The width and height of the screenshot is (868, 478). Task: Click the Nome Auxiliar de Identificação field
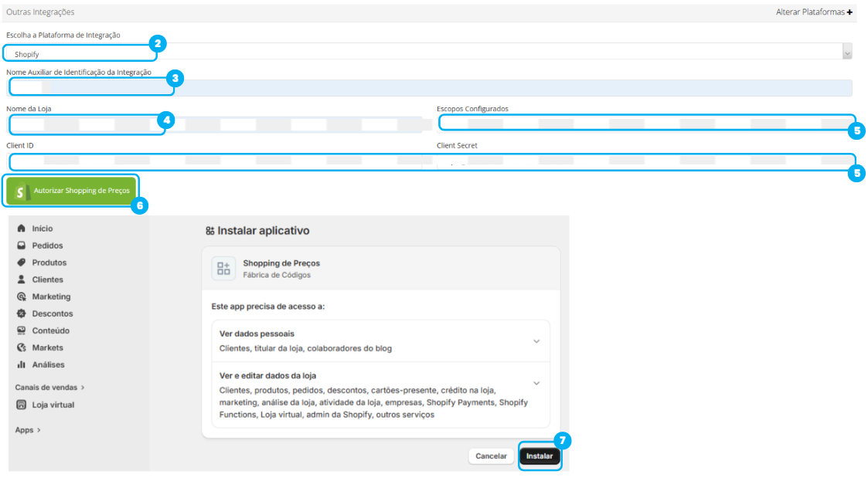[430, 87]
